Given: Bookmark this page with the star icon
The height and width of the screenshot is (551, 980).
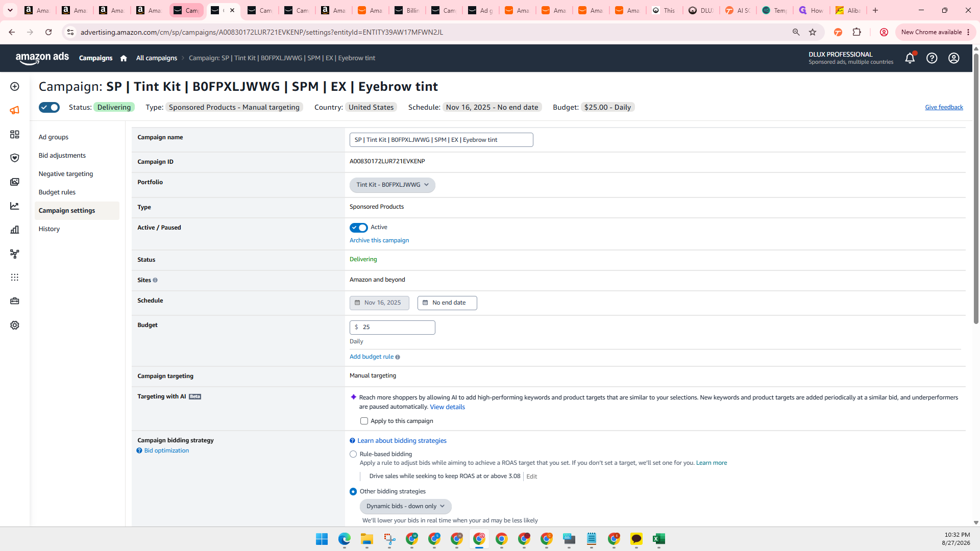Looking at the screenshot, I should coord(813,32).
